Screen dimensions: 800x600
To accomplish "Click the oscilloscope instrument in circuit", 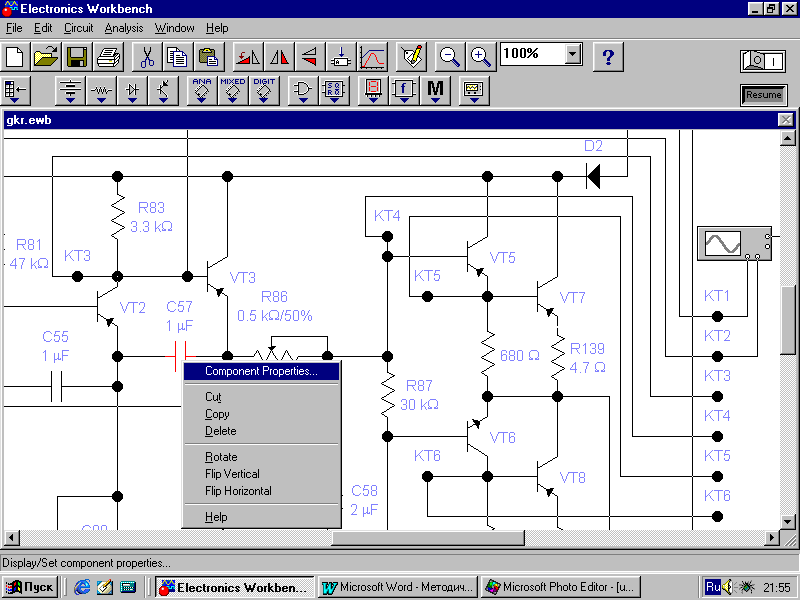I will point(734,243).
